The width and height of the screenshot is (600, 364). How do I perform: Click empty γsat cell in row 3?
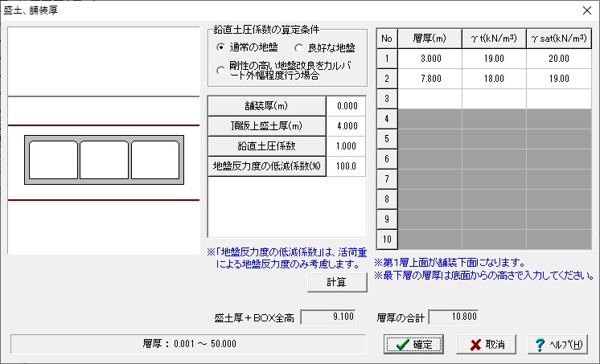[x=559, y=99]
